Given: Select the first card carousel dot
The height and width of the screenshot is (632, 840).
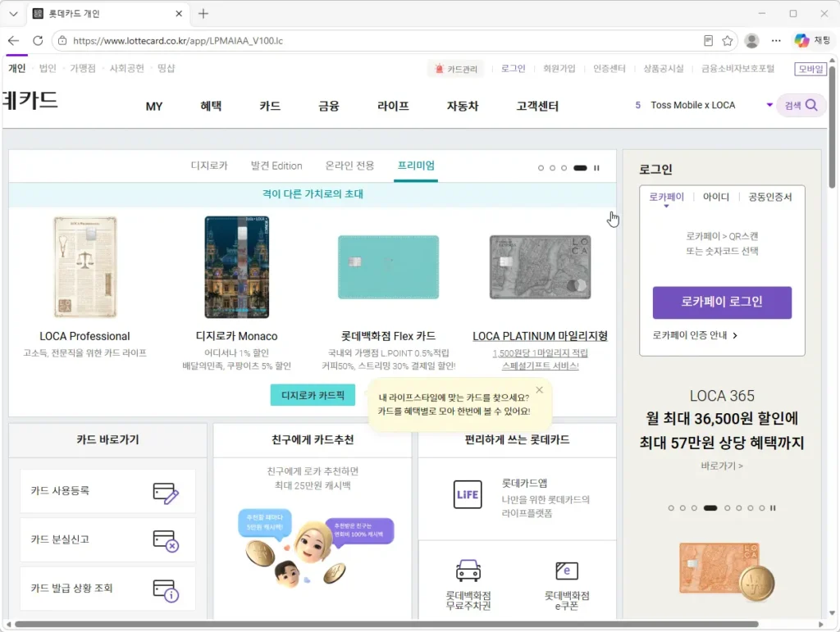Looking at the screenshot, I should [541, 168].
